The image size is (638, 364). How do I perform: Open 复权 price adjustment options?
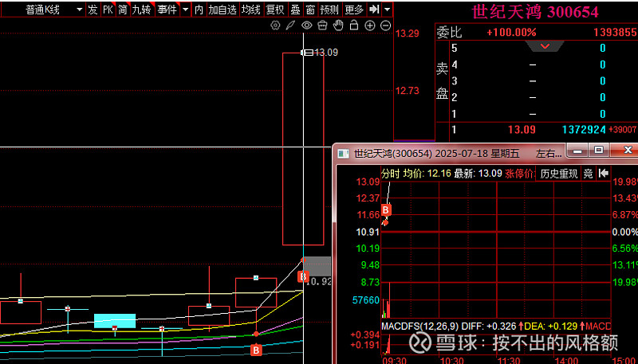(x=275, y=10)
